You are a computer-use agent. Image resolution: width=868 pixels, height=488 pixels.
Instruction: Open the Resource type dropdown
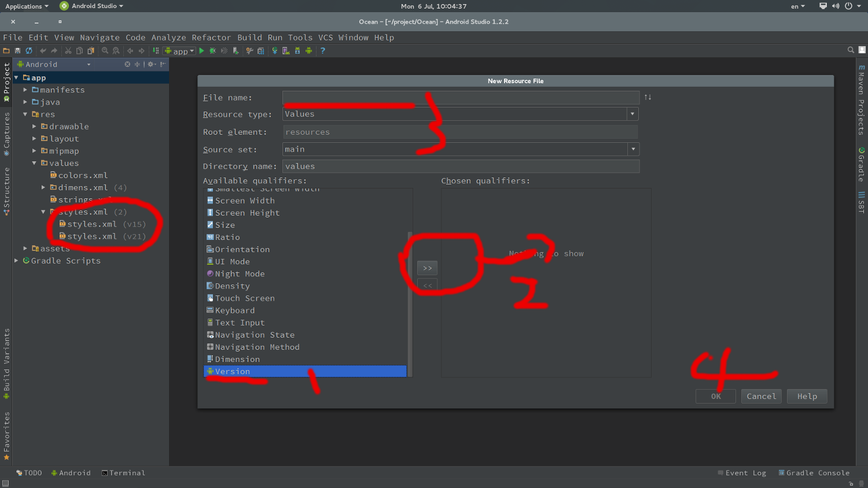[632, 114]
